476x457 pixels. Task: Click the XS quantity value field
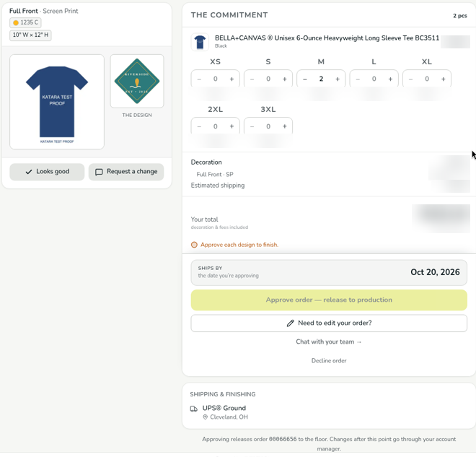click(215, 79)
